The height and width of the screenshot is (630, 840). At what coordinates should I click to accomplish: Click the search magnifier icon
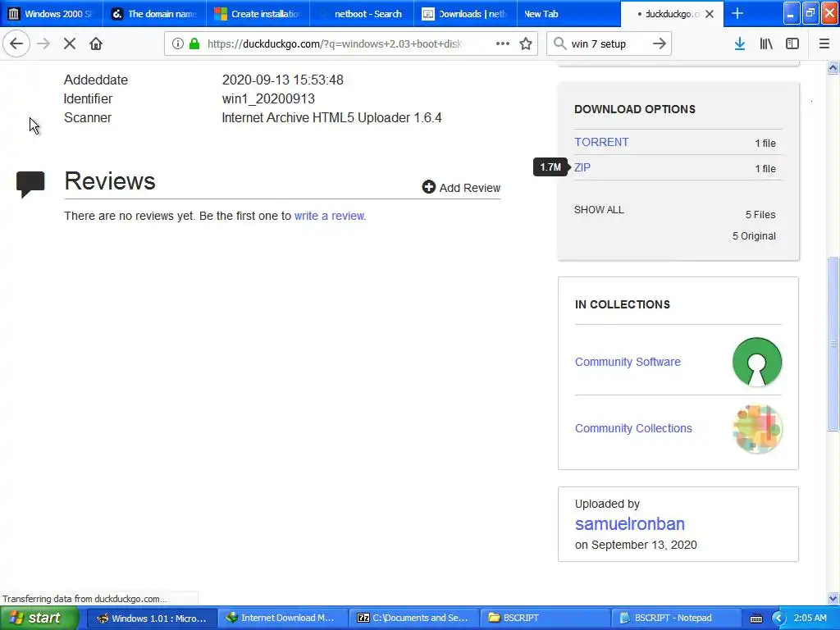pyautogui.click(x=559, y=43)
